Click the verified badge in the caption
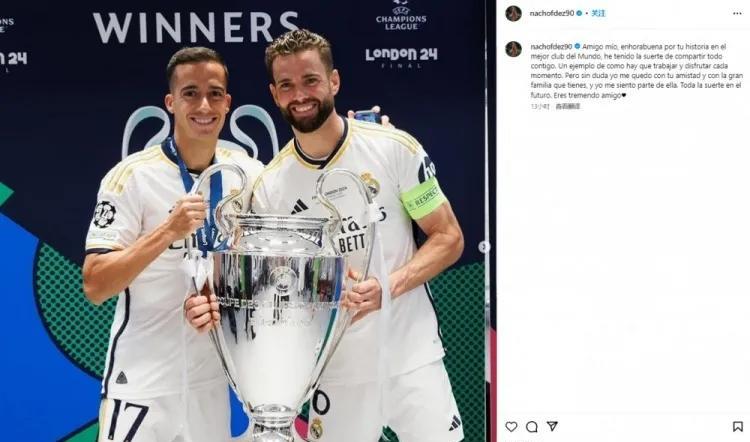Screen dimensions: 750x442 [x=577, y=46]
